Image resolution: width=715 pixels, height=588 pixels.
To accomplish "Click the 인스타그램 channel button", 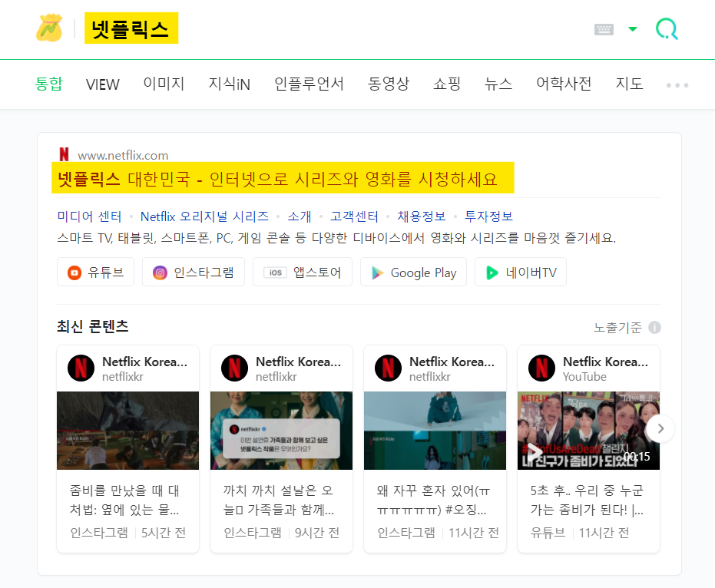I will 194,272.
